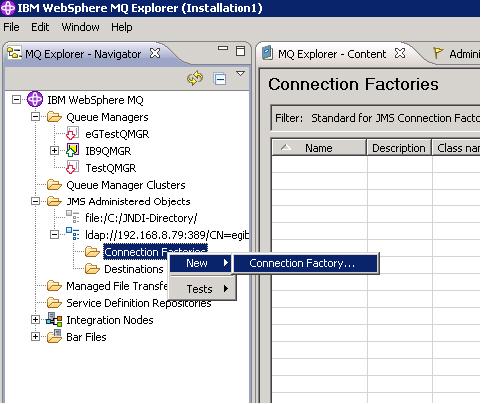
Task: Click the IBM WebSphere MQ purple globe icon
Action: pos(35,99)
